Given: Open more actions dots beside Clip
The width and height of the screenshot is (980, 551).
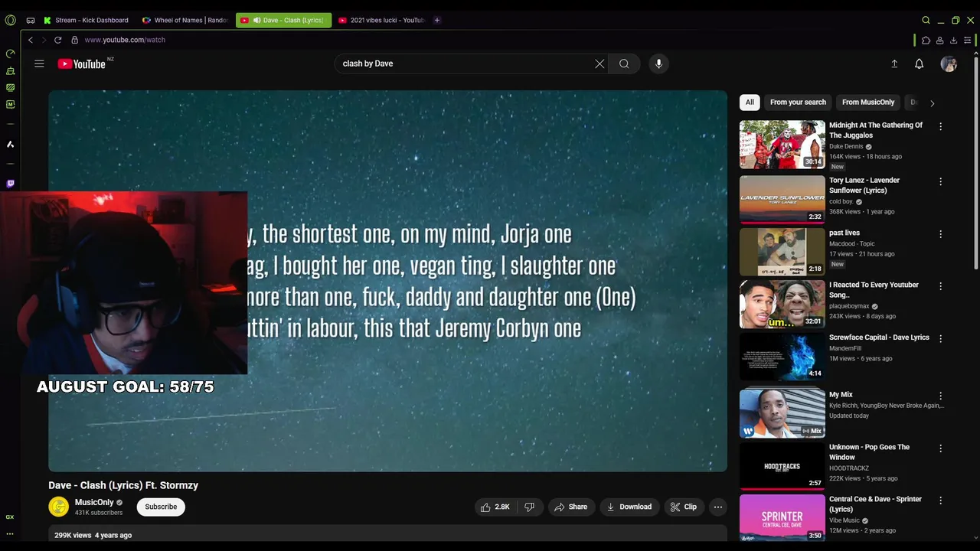Looking at the screenshot, I should click(x=717, y=507).
